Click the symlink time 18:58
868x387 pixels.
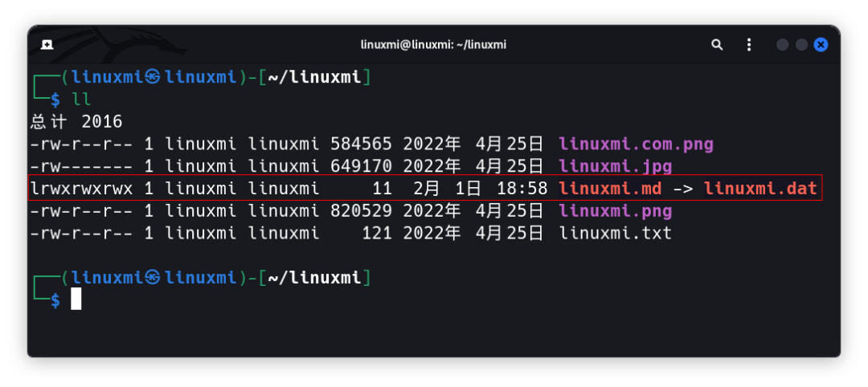tap(522, 189)
